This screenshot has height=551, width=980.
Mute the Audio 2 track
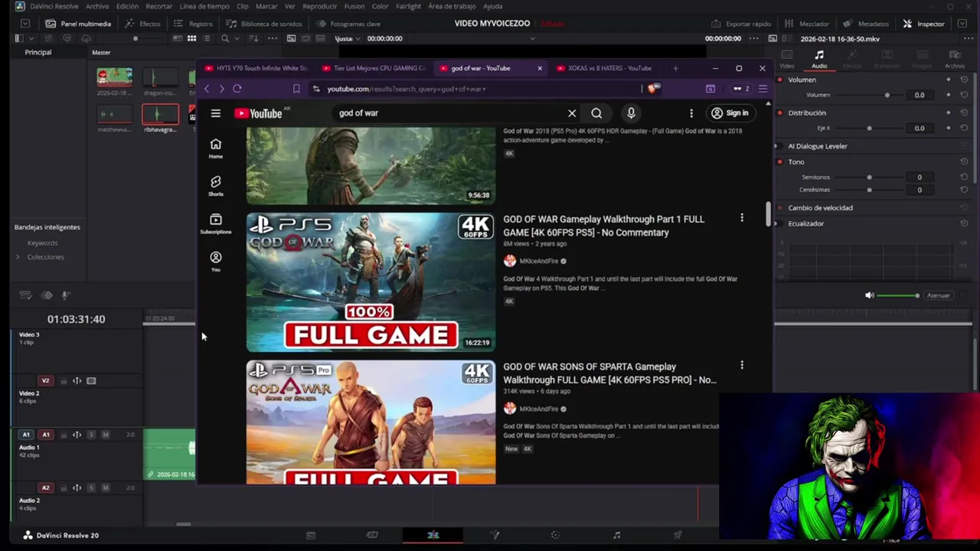pos(106,487)
